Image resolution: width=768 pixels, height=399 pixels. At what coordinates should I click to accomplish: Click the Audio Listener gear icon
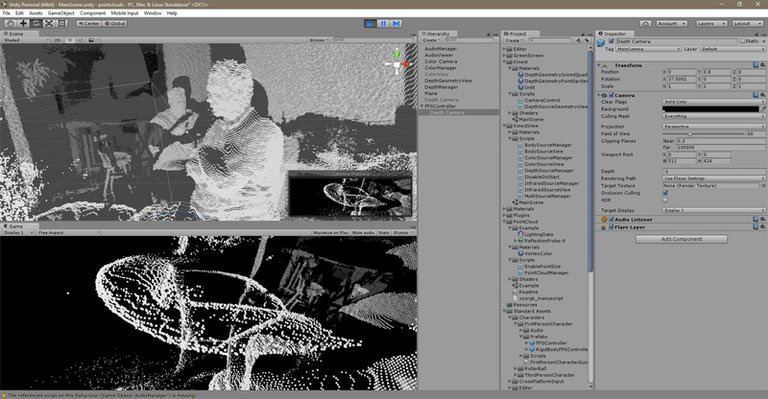point(763,220)
